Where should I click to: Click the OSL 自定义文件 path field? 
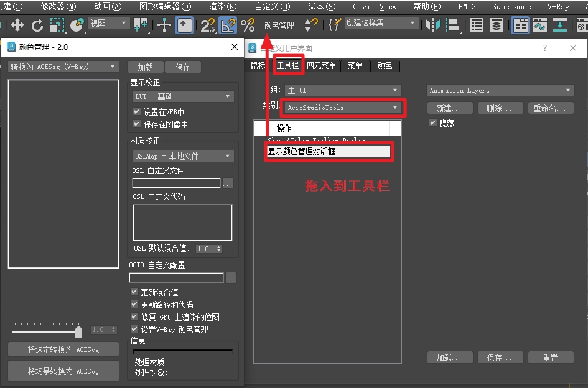(x=176, y=183)
